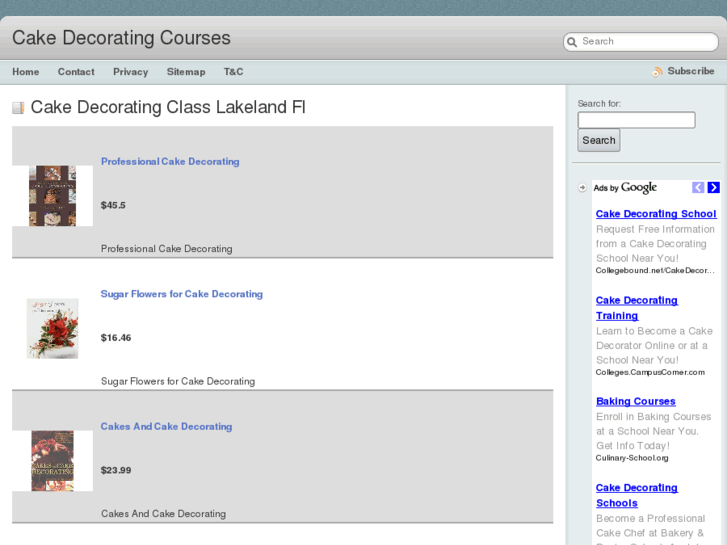This screenshot has width=727, height=545.
Task: Click the post icon beside page title
Action: click(18, 108)
